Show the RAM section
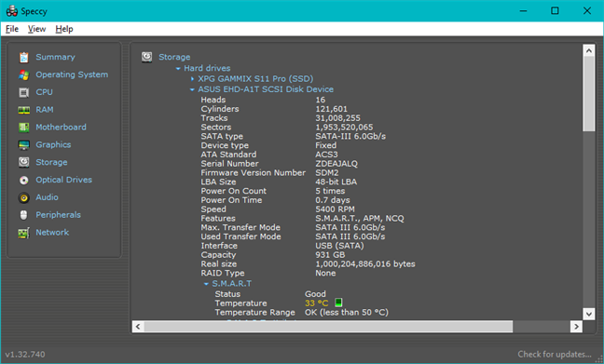Viewport: 604px width, 364px height. [45, 110]
